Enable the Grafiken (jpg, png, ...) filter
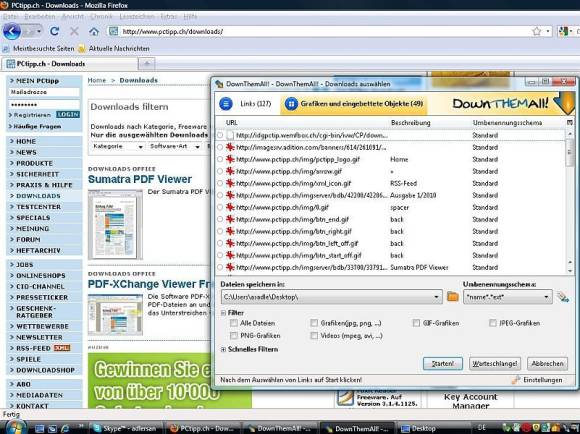The width and height of the screenshot is (580, 434). pyautogui.click(x=314, y=323)
